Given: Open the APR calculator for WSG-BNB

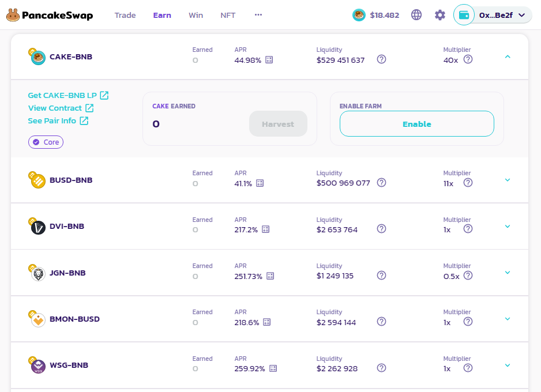Looking at the screenshot, I should (273, 368).
